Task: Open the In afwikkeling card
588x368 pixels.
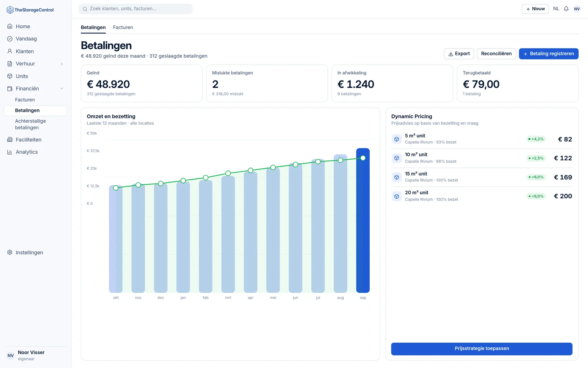Action: [392, 84]
